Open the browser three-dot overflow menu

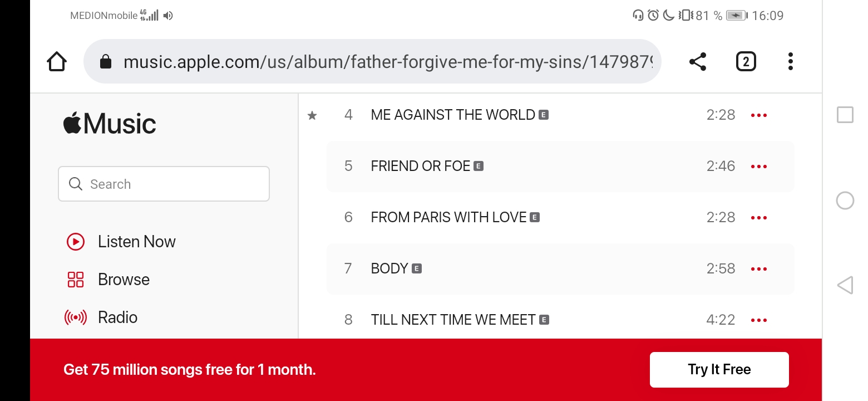(x=790, y=61)
